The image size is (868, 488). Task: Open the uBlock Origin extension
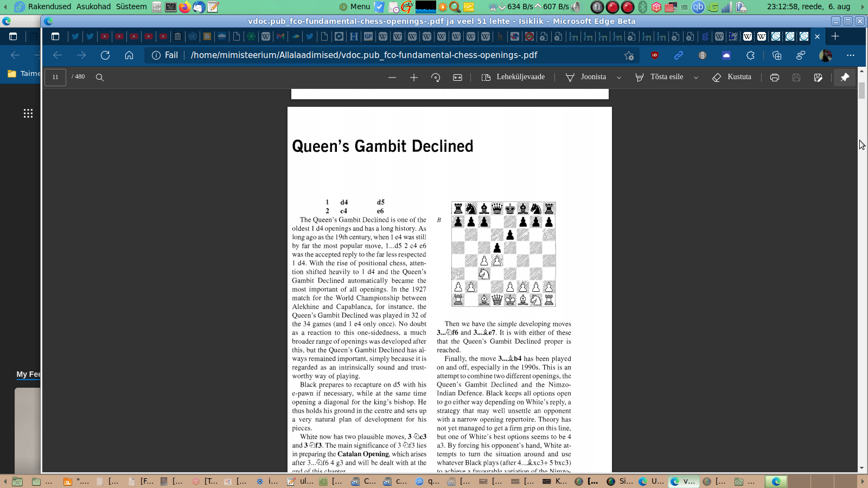655,55
